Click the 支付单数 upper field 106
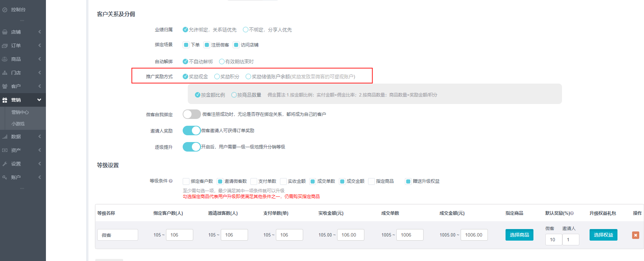 pos(290,235)
